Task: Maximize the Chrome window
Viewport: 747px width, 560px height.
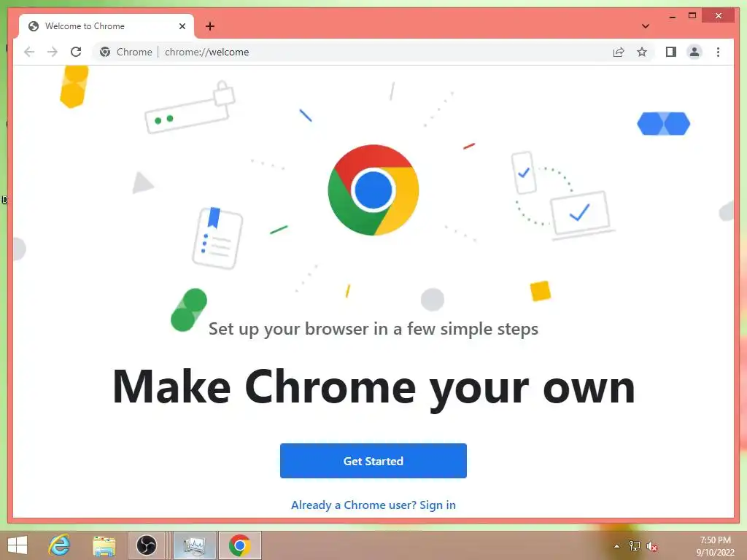Action: click(692, 16)
